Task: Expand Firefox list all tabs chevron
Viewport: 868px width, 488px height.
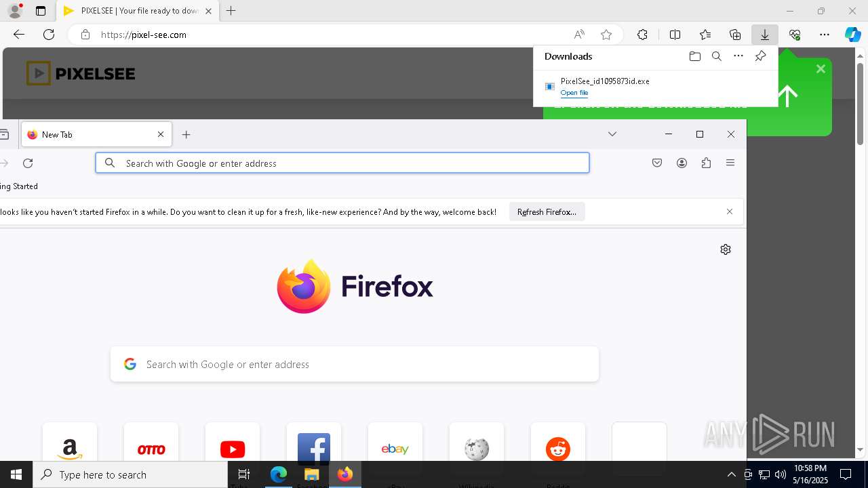Action: click(x=612, y=134)
